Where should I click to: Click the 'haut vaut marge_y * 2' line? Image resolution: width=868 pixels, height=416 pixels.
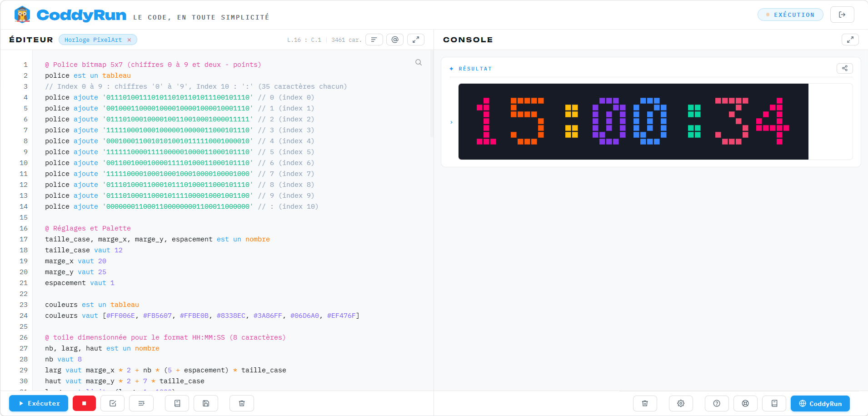pyautogui.click(x=125, y=381)
